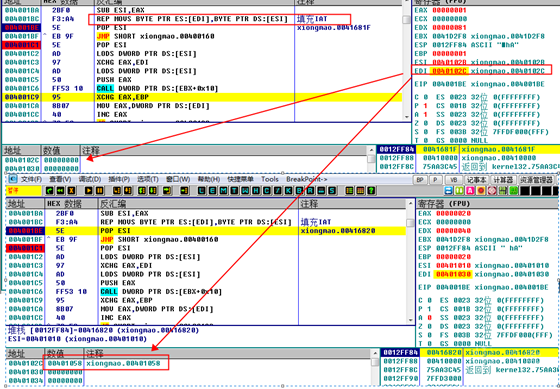
Task: Click the X terminate icon in the toolbar
Action: click(x=71, y=191)
